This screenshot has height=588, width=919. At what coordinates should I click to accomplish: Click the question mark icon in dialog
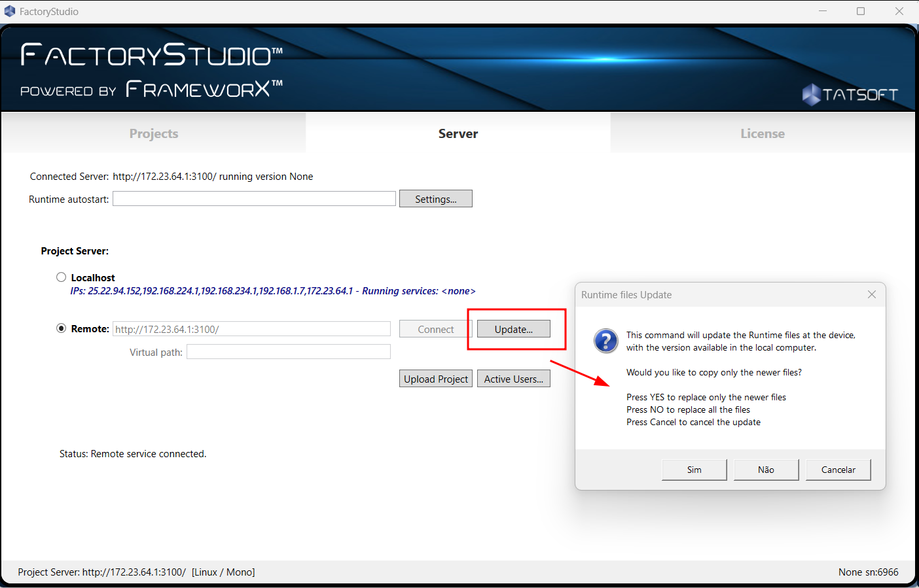click(605, 341)
